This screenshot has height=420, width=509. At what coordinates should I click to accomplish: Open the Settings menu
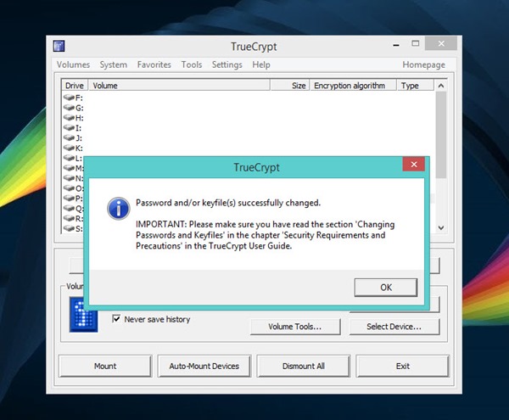tap(227, 64)
